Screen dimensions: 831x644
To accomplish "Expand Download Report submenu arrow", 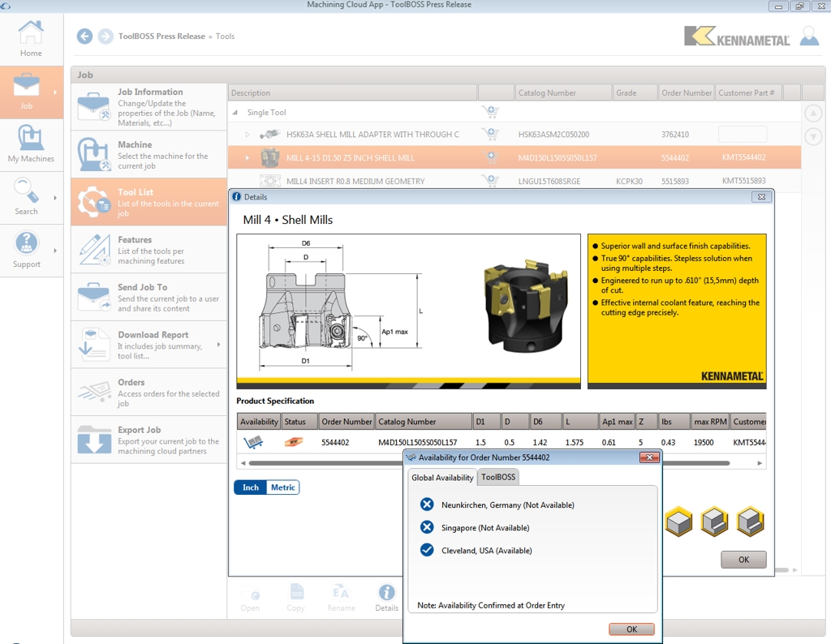I will pos(219,344).
